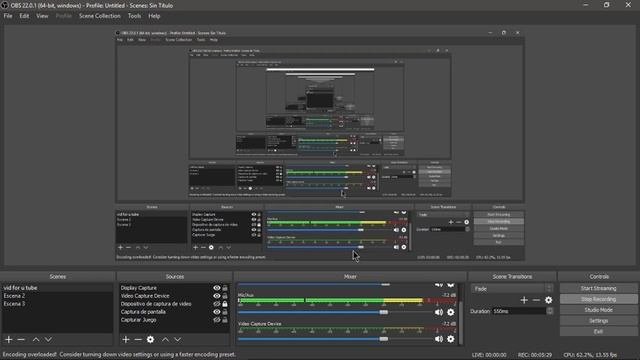Open the View menu
This screenshot has width=640, height=360.
[42, 16]
